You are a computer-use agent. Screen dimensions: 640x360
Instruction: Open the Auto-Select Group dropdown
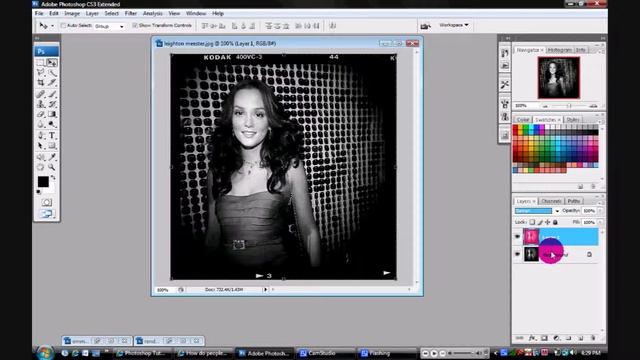point(109,26)
